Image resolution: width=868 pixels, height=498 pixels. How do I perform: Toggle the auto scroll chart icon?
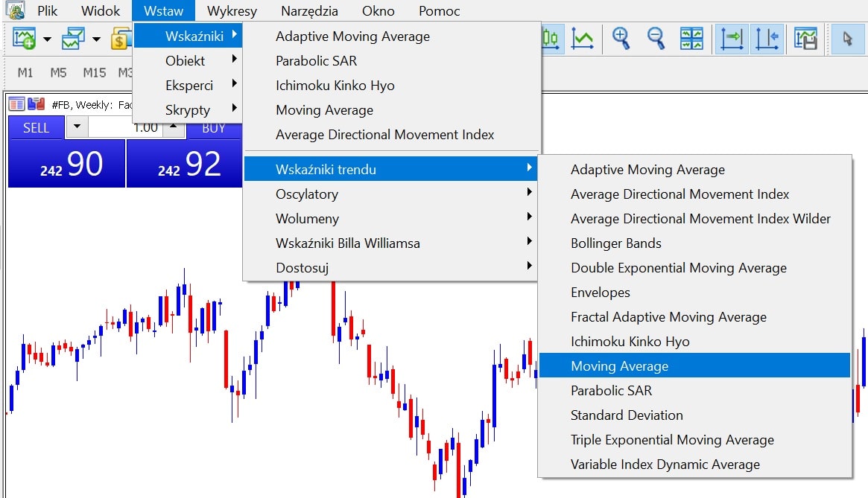pos(732,39)
